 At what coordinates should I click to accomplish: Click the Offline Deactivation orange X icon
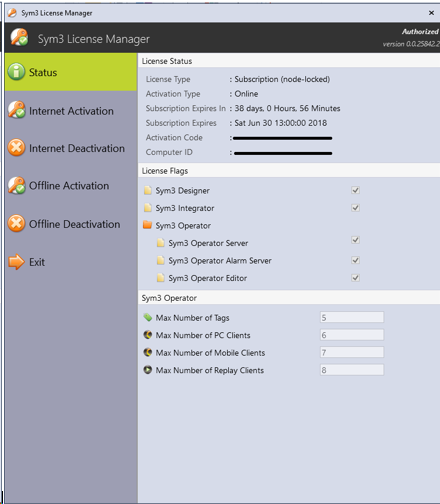(x=16, y=223)
